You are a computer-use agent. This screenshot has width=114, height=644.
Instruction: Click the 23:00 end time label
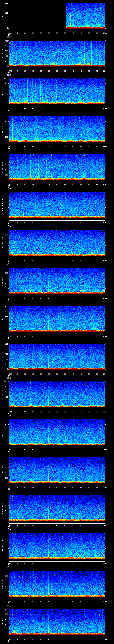105,525
